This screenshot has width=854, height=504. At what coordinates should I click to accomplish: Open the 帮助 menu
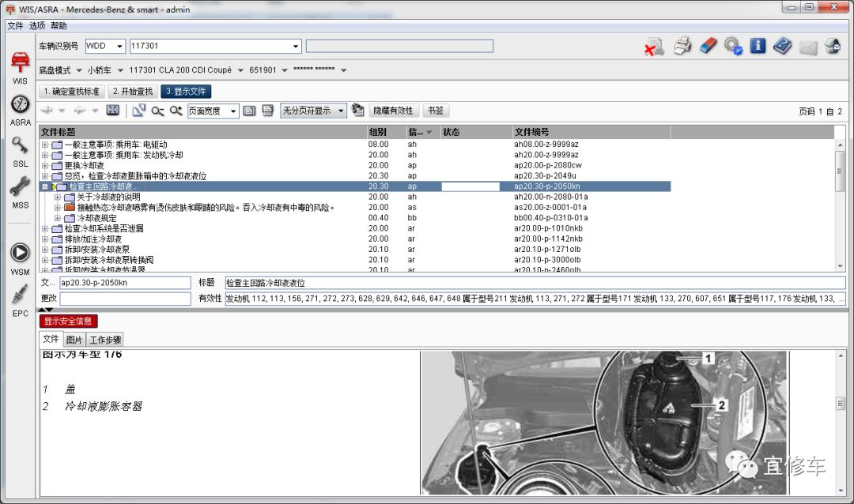pyautogui.click(x=59, y=25)
